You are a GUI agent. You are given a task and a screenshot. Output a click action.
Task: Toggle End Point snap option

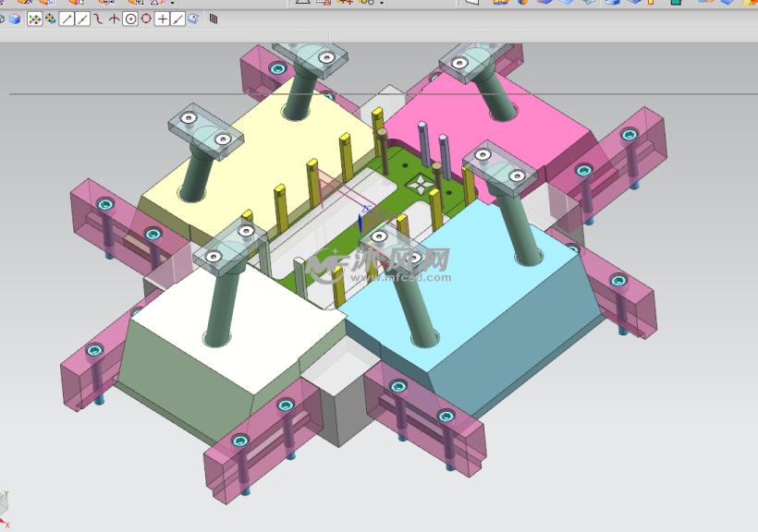coord(67,18)
